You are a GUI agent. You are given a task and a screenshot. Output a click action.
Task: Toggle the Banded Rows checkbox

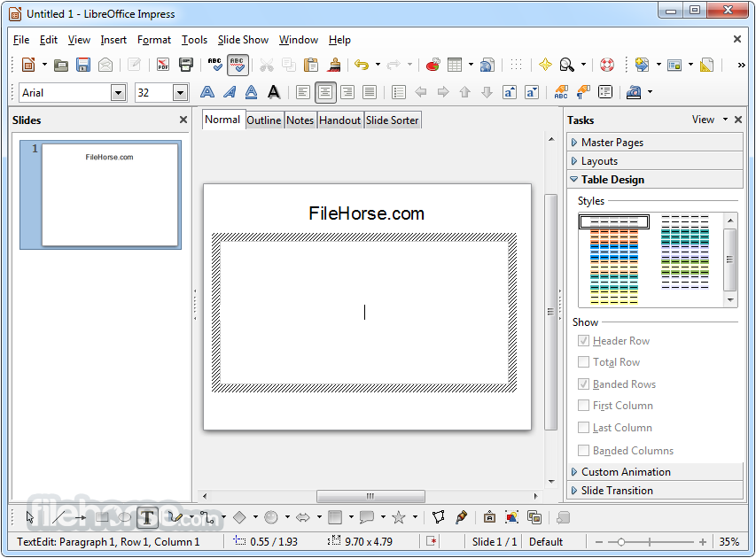(x=583, y=384)
